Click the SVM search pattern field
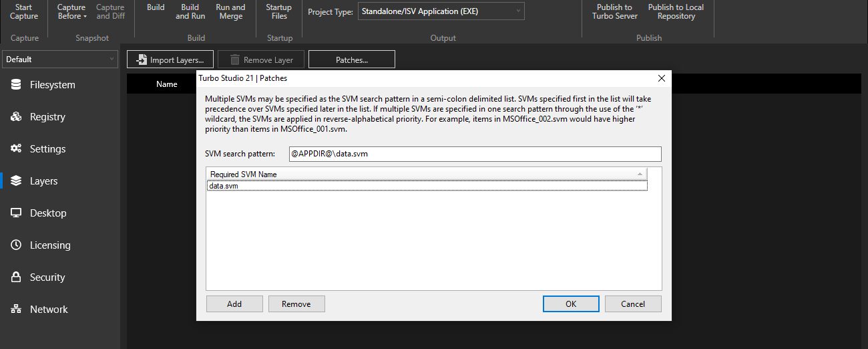 click(475, 154)
